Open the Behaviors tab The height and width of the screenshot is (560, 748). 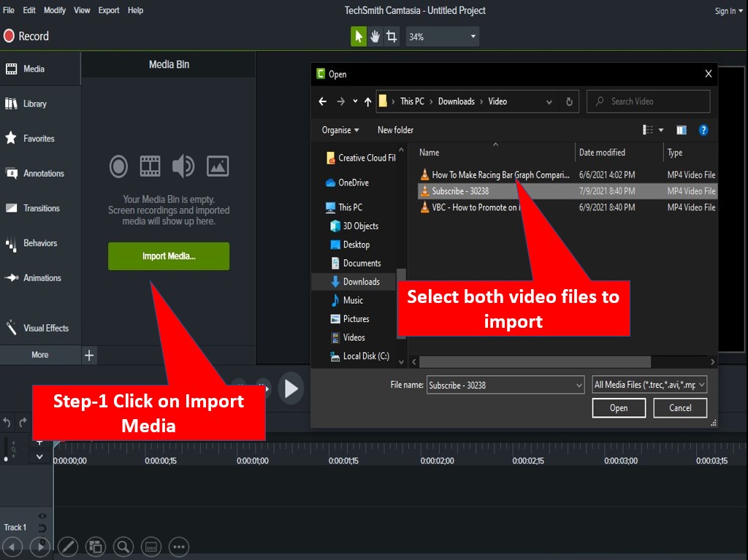coord(40,243)
